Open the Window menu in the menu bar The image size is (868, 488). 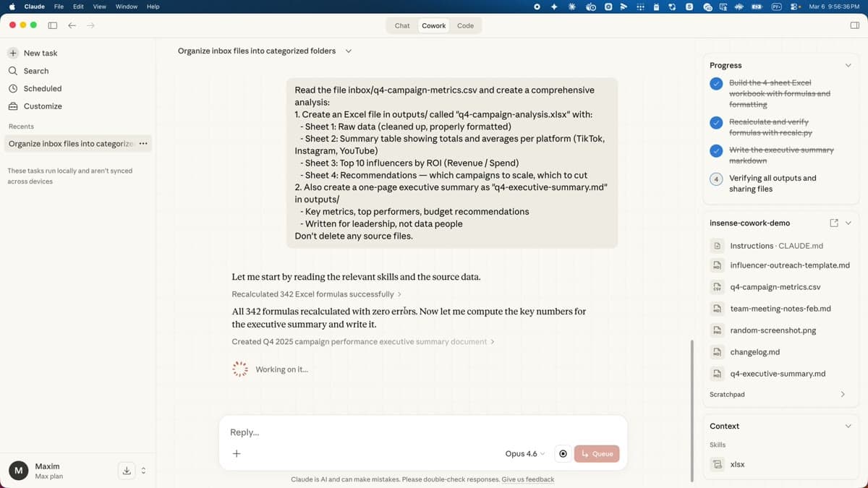127,7
